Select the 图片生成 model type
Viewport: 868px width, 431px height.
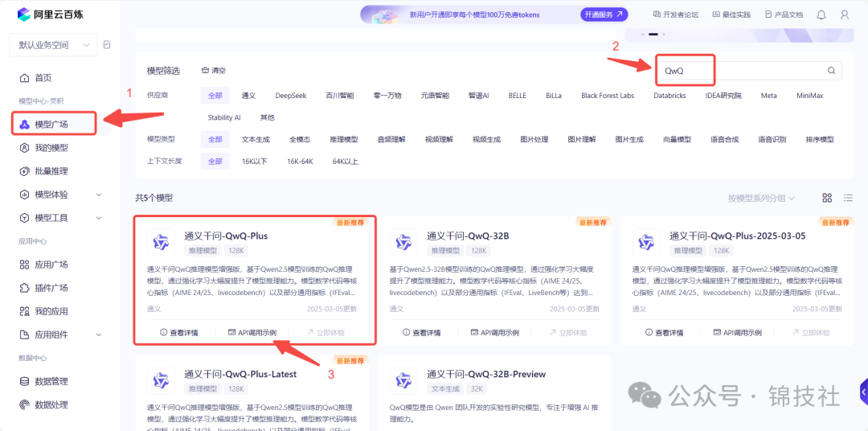coord(629,140)
